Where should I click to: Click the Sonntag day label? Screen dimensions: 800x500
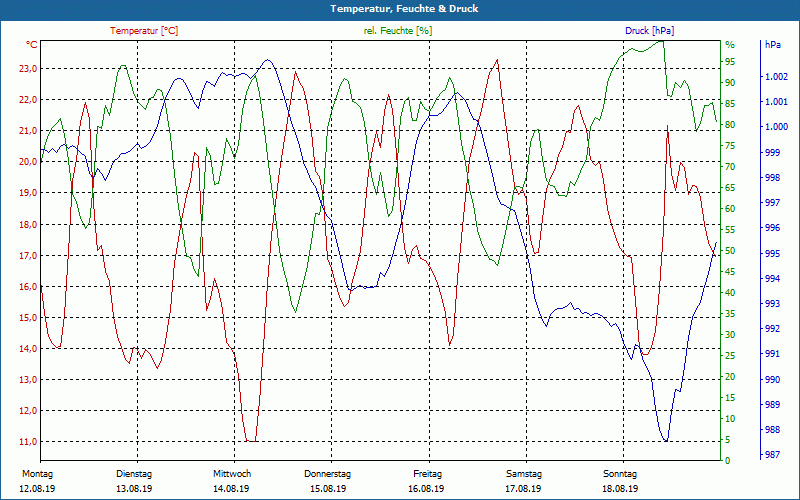coord(620,474)
